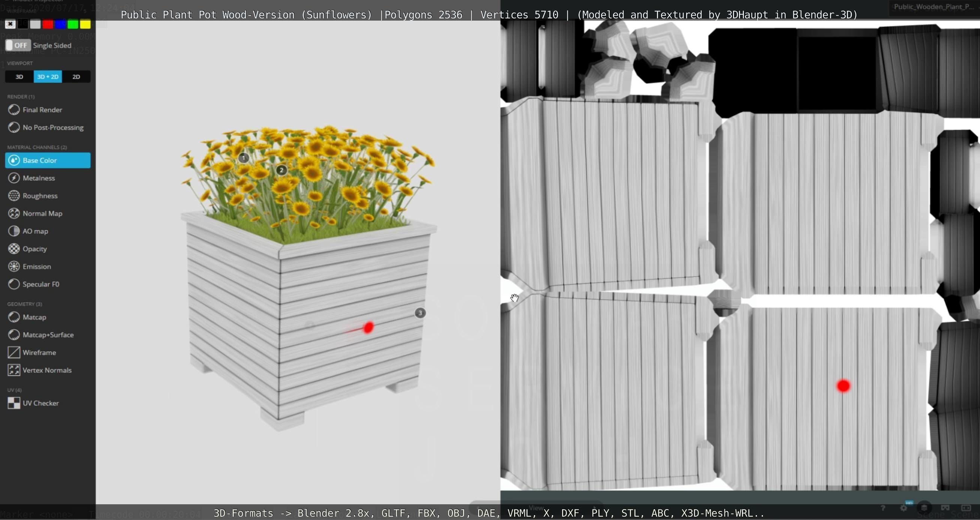The width and height of the screenshot is (980, 520).
Task: Enter VR mode with headset icon
Action: 945,508
